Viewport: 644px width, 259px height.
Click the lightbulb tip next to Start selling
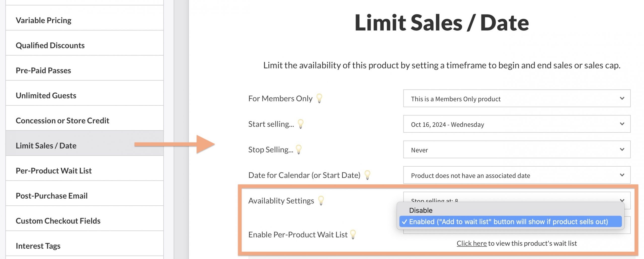point(301,124)
